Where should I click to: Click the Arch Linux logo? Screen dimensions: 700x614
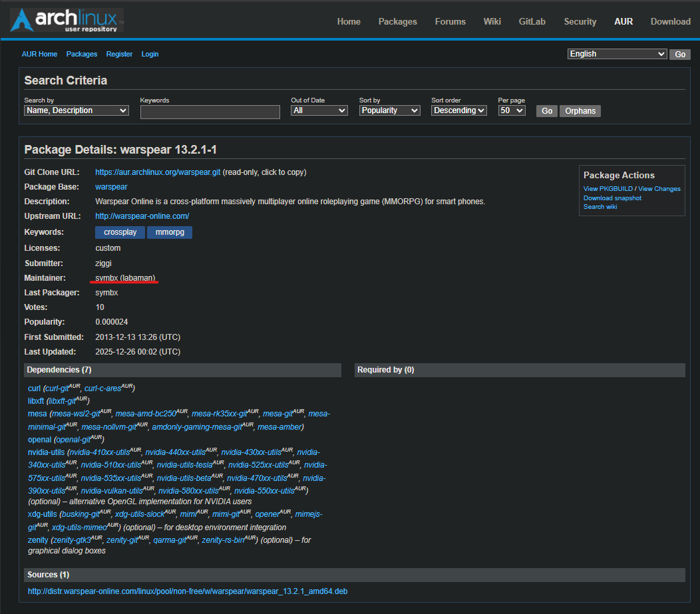click(67, 21)
